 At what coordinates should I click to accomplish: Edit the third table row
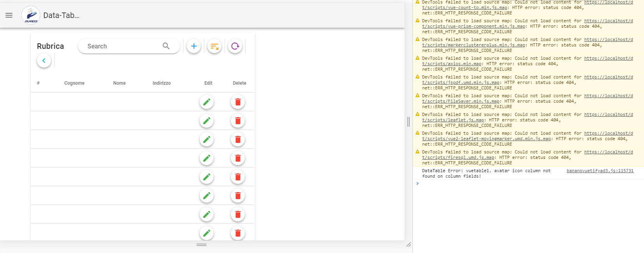(207, 139)
